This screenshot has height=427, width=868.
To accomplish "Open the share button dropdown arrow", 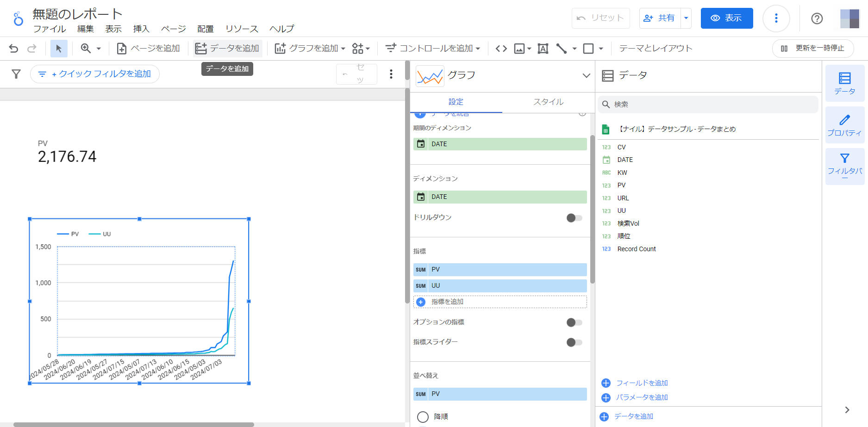I will (686, 18).
